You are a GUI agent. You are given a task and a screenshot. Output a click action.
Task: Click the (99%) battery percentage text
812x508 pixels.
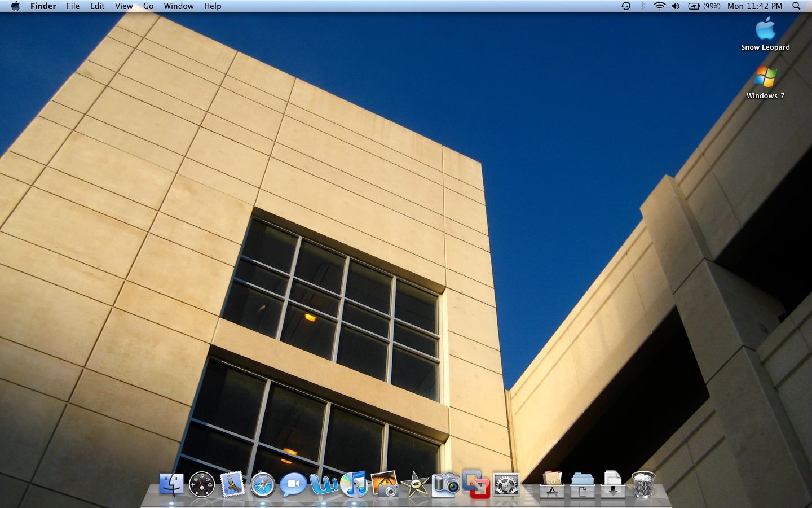712,6
